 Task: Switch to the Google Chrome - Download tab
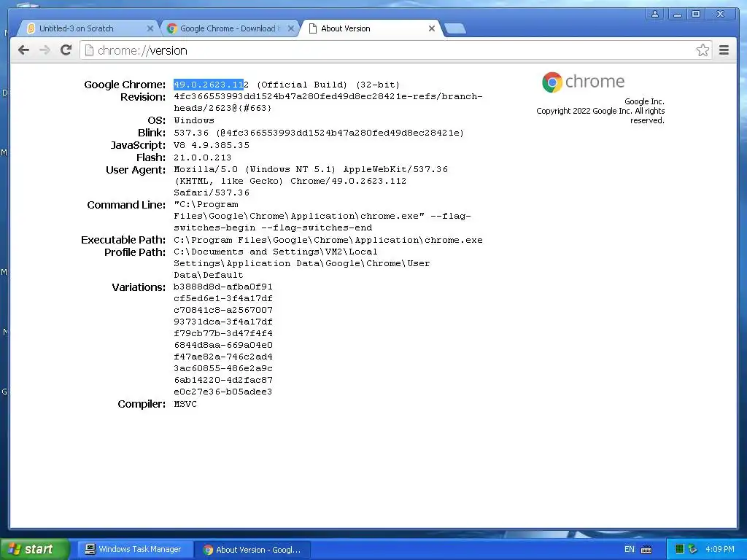230,28
